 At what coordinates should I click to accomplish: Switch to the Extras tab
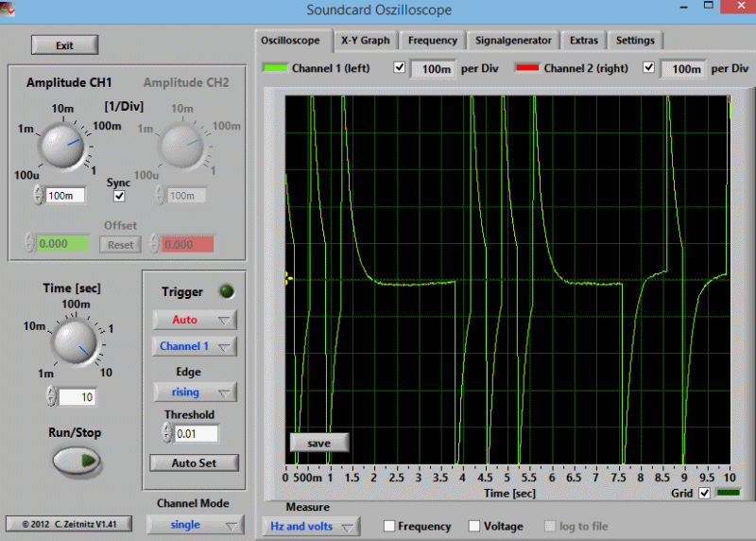(583, 41)
